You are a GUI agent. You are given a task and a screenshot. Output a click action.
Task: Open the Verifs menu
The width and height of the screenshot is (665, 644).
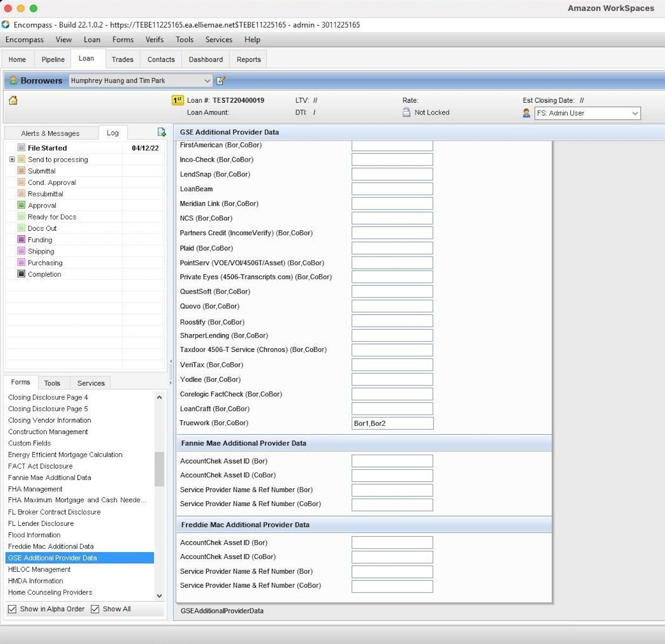click(154, 40)
